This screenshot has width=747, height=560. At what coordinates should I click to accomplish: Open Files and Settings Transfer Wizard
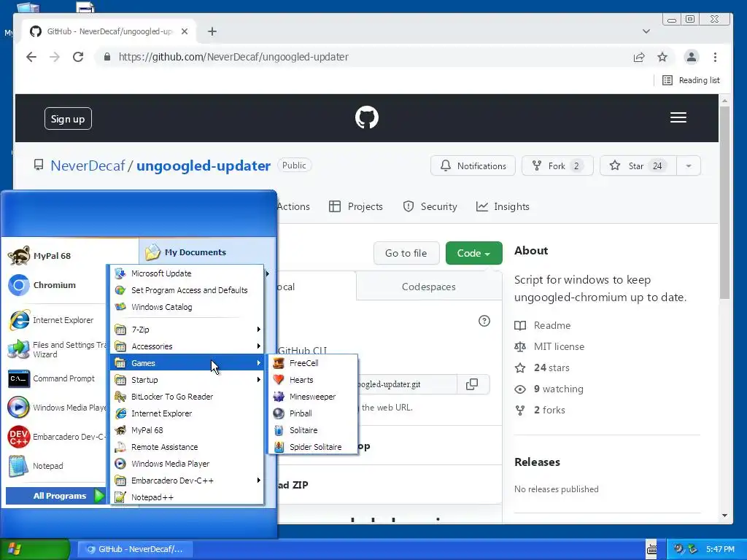pyautogui.click(x=55, y=349)
